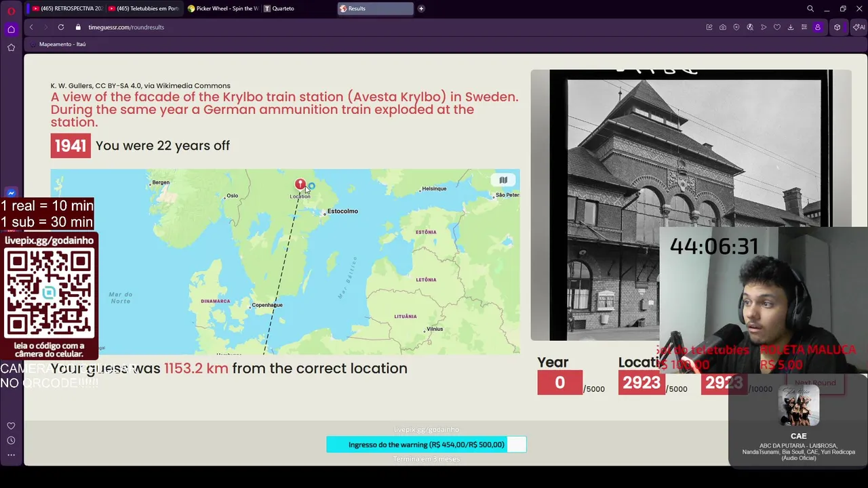Go back to the previous page
868x488 pixels.
(31, 27)
